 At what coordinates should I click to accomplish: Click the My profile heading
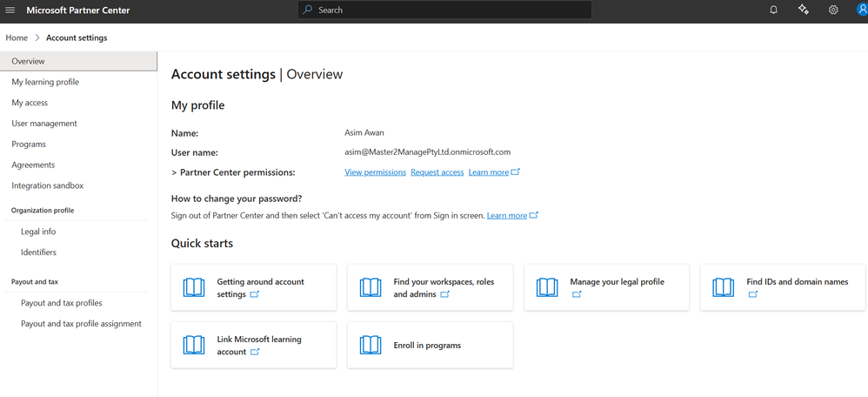pos(197,105)
